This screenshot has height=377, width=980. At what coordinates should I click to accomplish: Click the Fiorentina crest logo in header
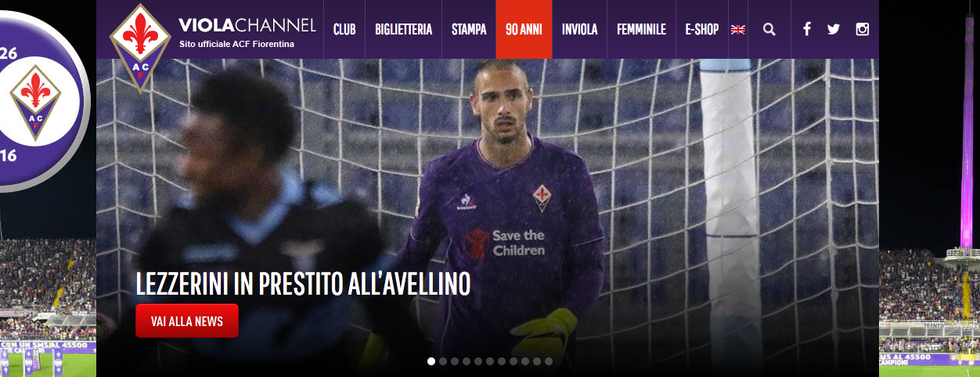coord(140,48)
